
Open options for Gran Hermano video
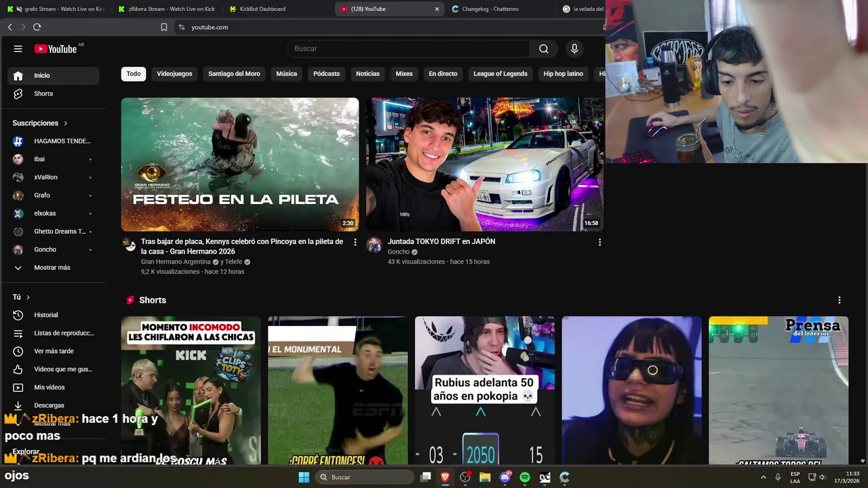pos(355,242)
